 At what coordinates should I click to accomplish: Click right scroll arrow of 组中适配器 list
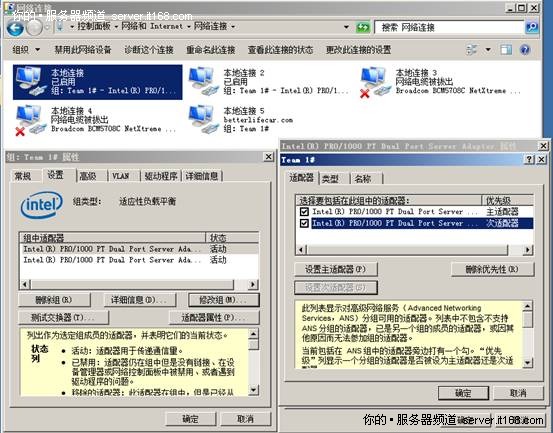(x=253, y=284)
